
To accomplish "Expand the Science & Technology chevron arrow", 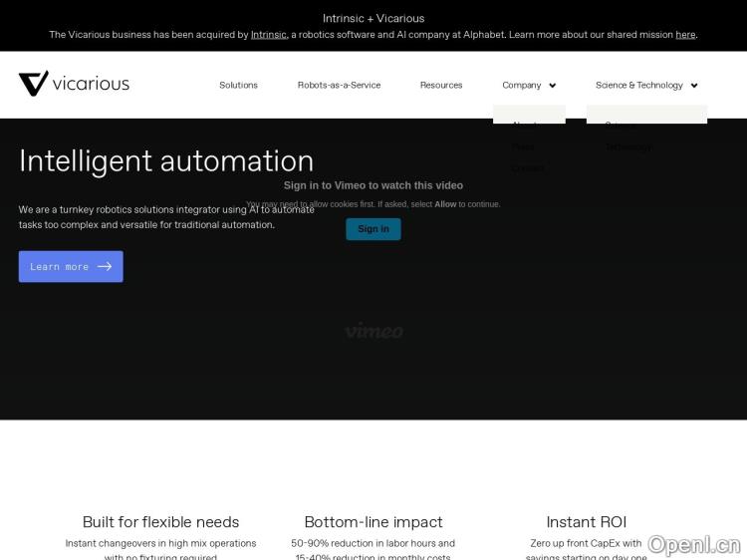I will click(694, 86).
